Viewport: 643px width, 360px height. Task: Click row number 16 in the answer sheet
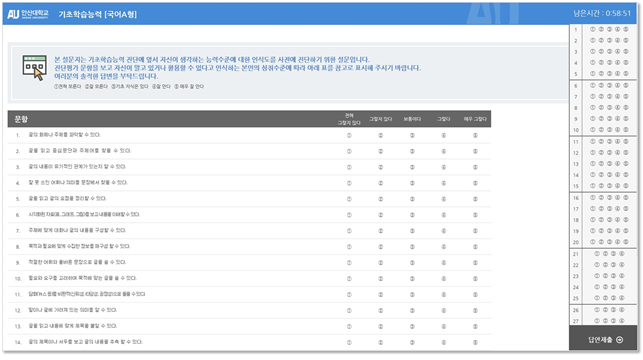(576, 198)
